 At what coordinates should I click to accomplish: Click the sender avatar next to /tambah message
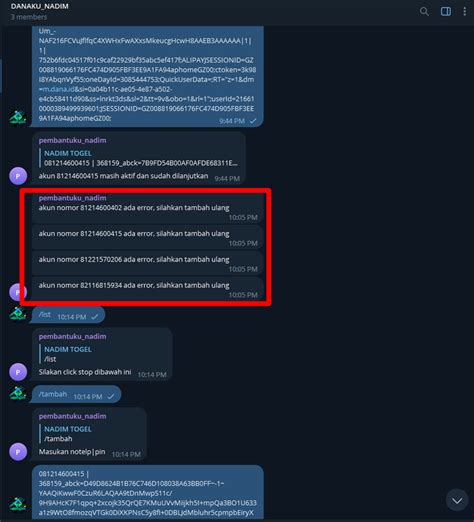click(x=18, y=394)
